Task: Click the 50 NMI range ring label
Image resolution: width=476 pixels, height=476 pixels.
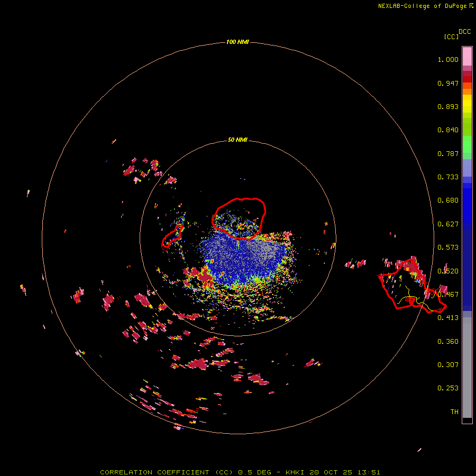Action: click(x=237, y=140)
